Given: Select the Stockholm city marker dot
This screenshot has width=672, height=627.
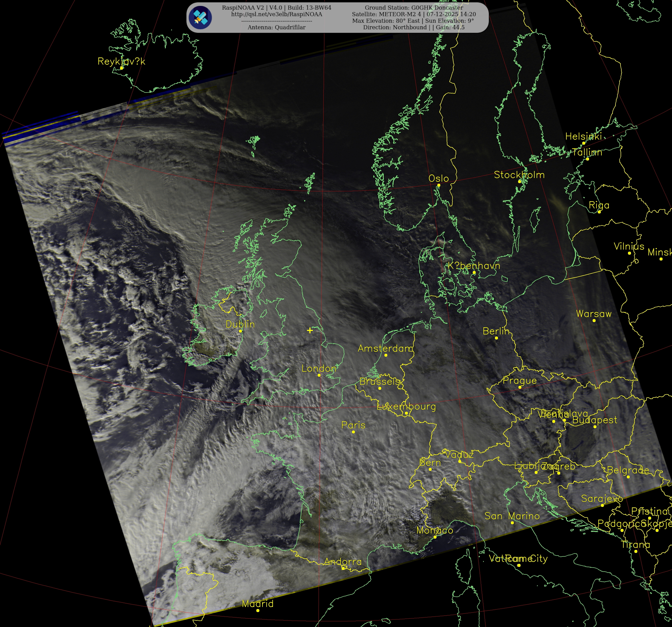Looking at the screenshot, I should click(519, 181).
